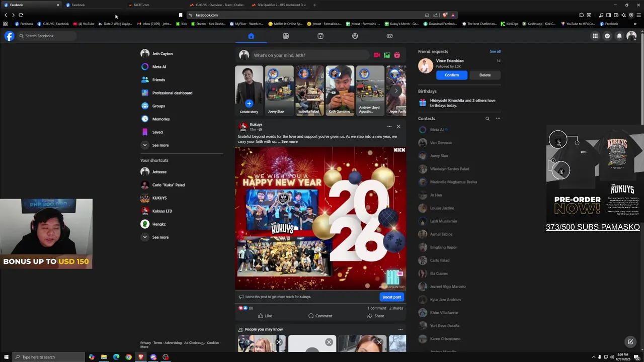Open Andrew Lloyd Agustin story
The width and height of the screenshot is (644, 362).
[x=370, y=90]
